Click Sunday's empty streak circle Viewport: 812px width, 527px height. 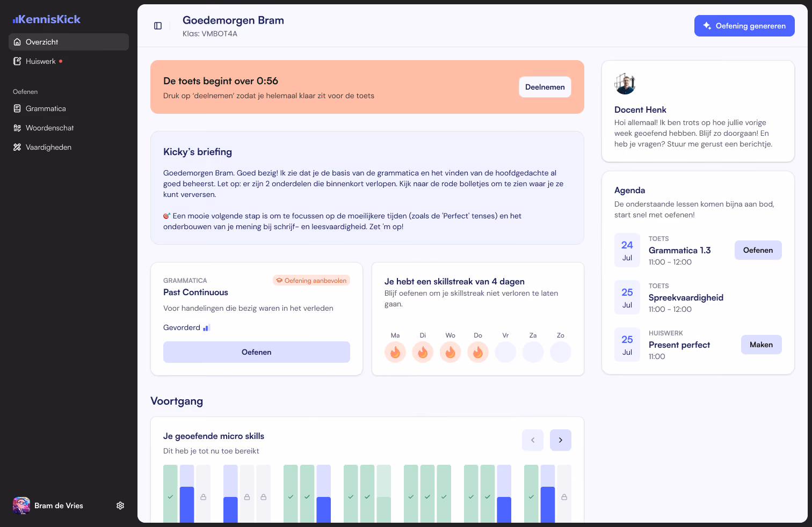coord(561,352)
